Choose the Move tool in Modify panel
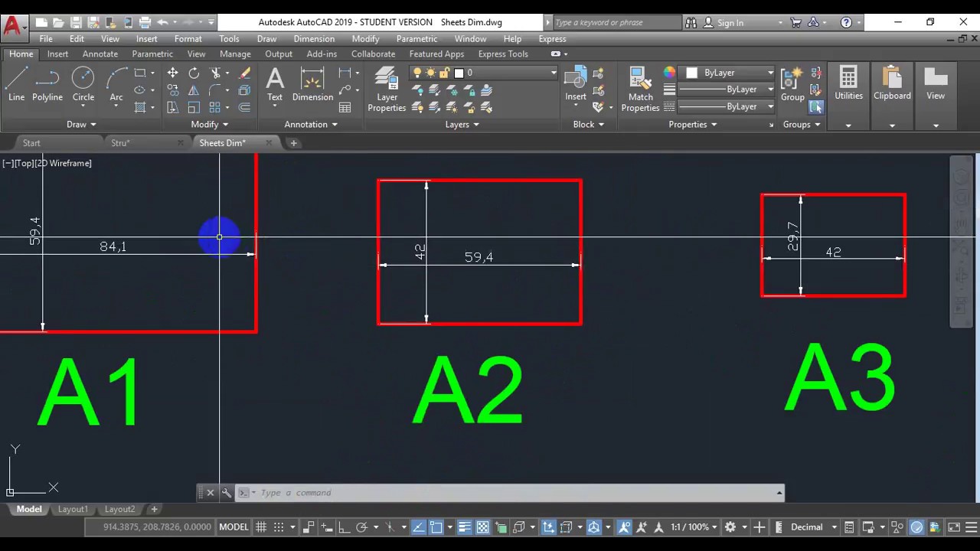The image size is (980, 551). pos(172,73)
